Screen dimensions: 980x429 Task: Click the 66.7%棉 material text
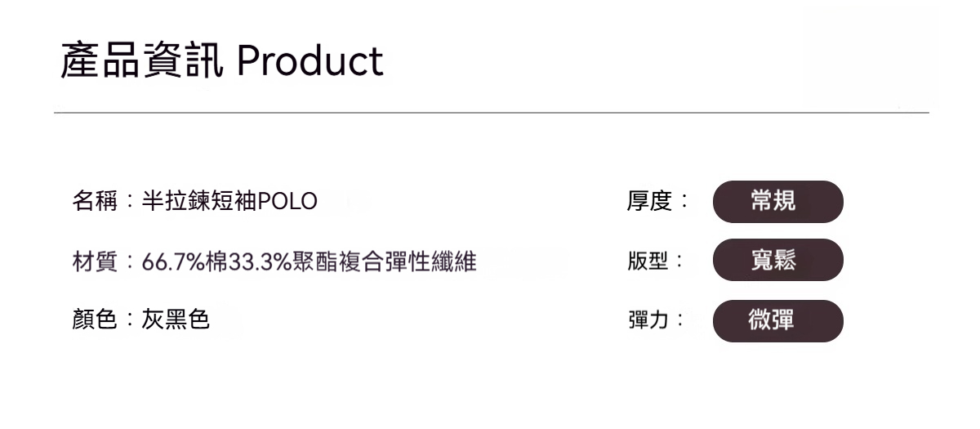(185, 262)
